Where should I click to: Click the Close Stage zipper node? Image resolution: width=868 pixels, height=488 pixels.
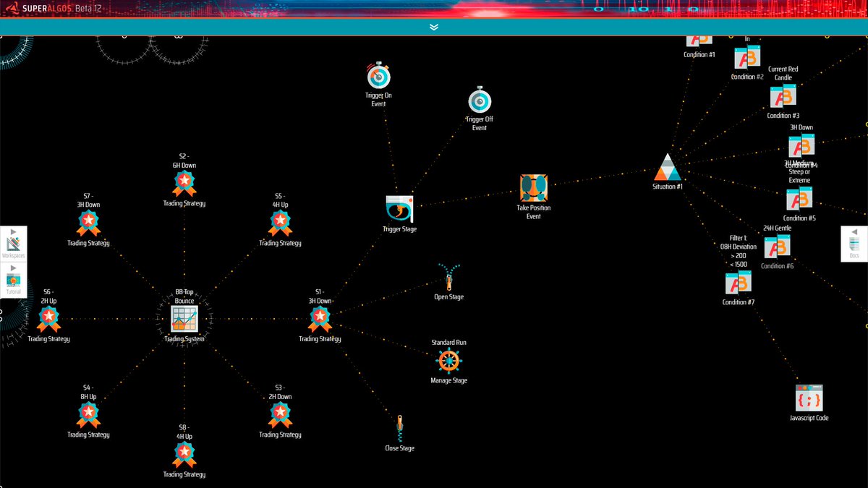tap(399, 429)
